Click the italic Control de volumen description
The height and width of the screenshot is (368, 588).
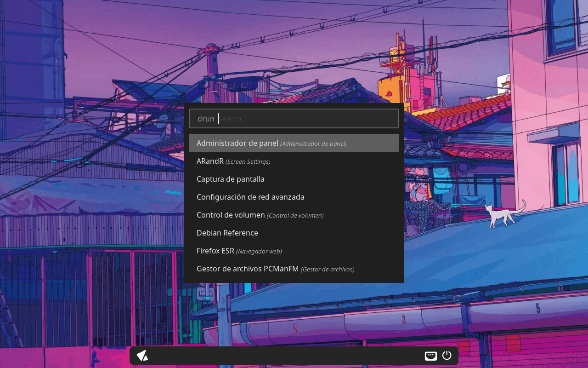tap(295, 216)
